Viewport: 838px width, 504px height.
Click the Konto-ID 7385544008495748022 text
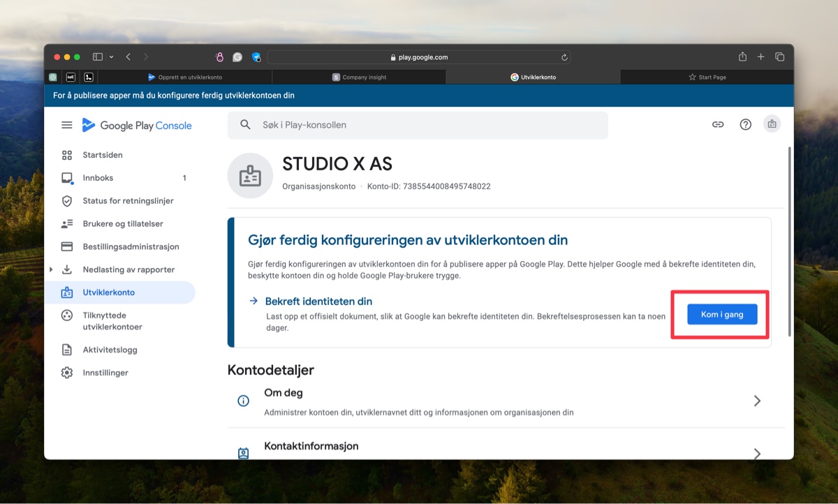(429, 186)
